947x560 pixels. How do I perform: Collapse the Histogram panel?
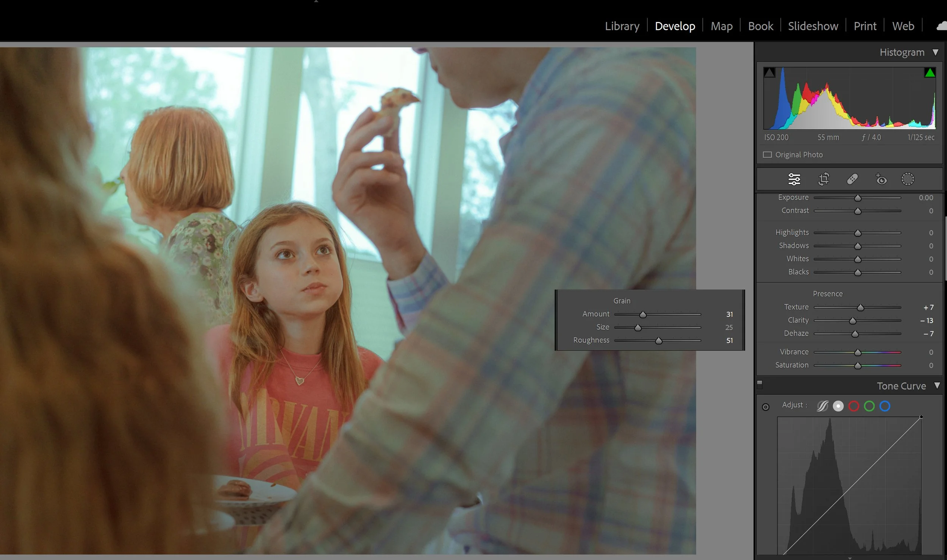coord(935,52)
